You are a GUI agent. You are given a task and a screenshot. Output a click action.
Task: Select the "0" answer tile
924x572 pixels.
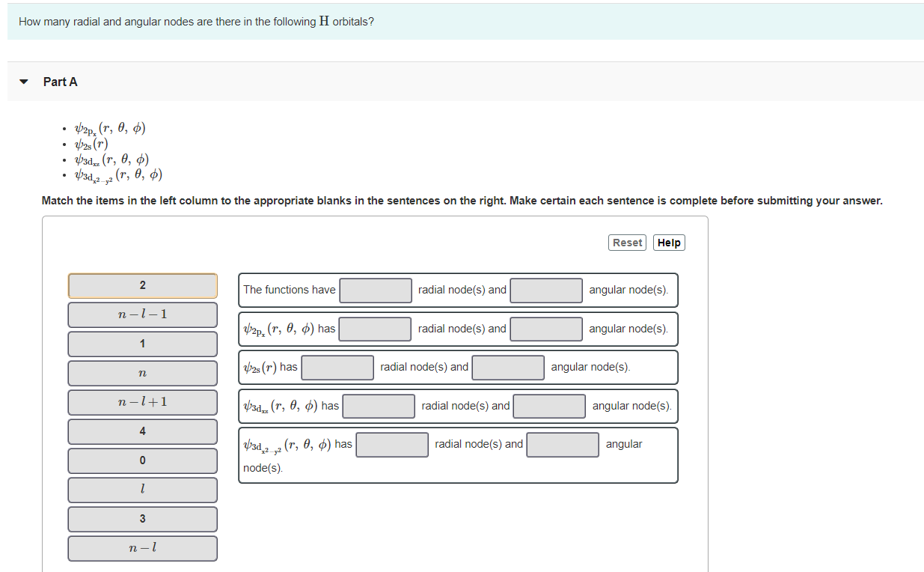click(142, 460)
